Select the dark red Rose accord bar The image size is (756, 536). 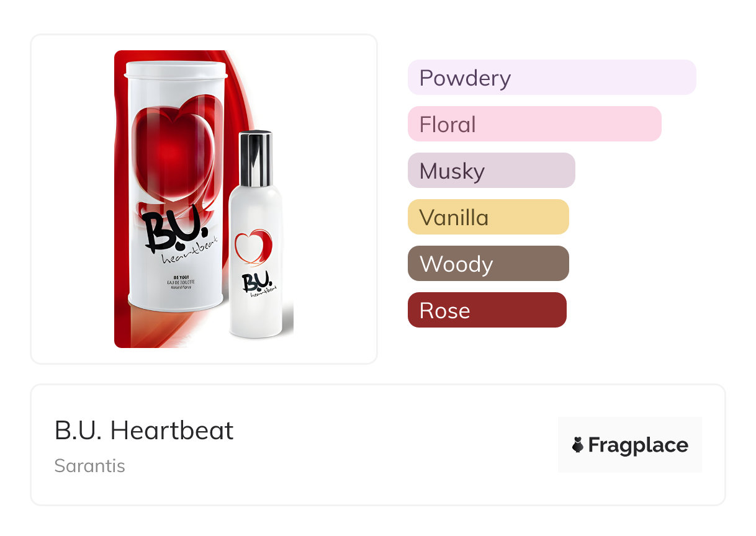point(487,310)
